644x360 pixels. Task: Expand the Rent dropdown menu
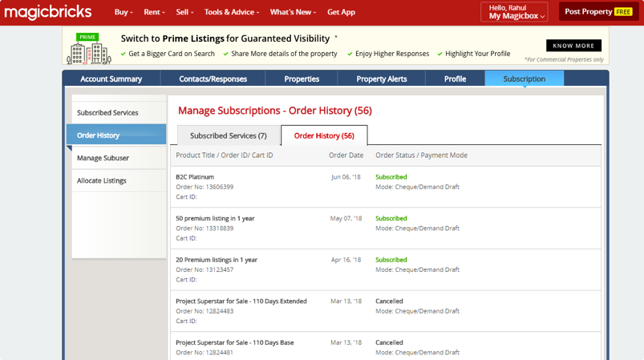coord(154,12)
